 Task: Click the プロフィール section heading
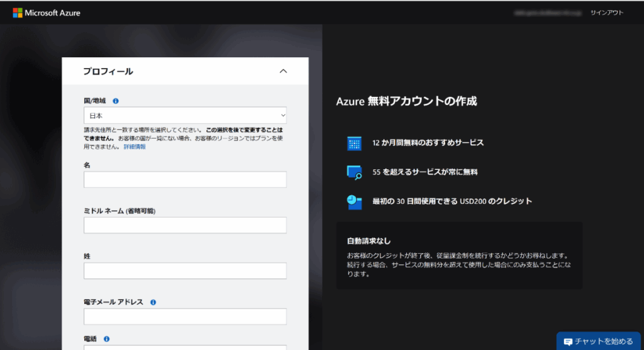(108, 71)
